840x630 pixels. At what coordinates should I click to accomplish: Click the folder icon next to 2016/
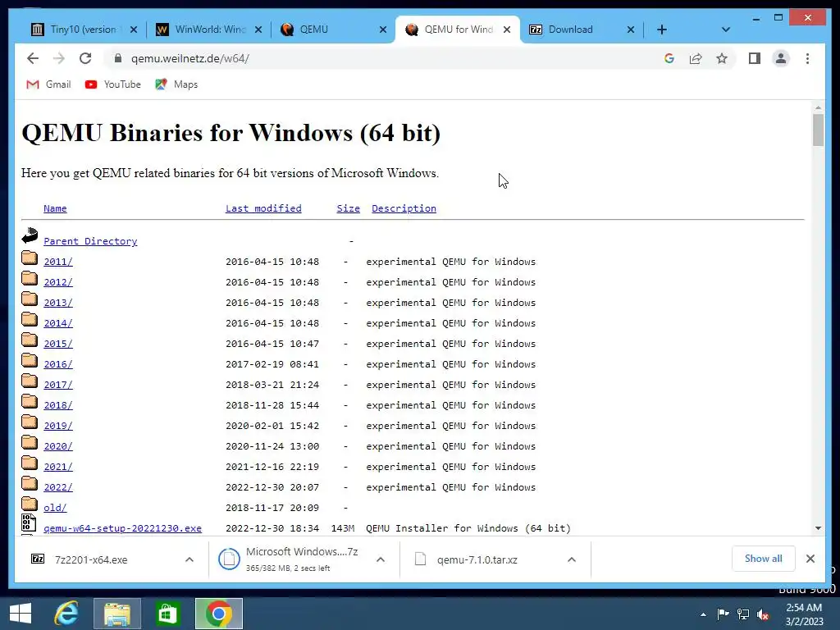(30, 361)
